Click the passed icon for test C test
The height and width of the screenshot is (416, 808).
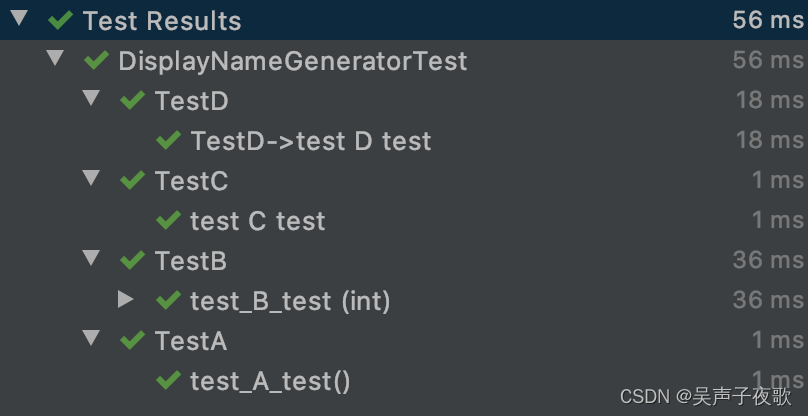pos(168,220)
